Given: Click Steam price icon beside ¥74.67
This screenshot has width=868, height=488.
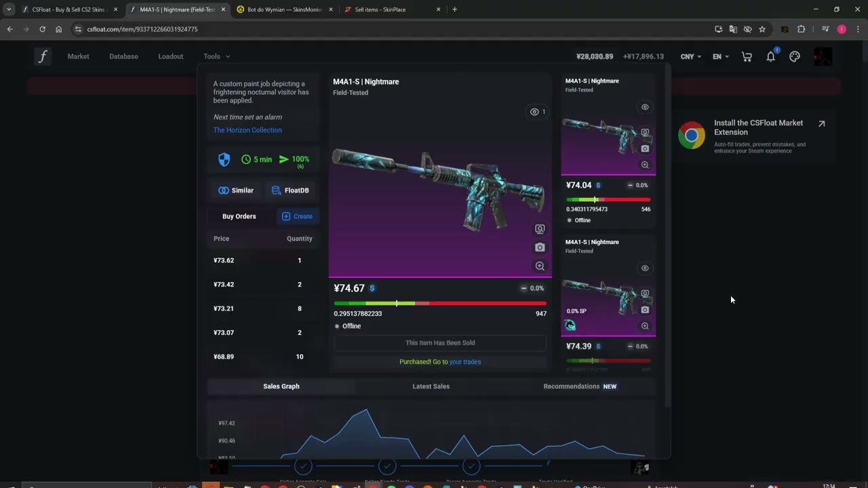Looking at the screenshot, I should (x=372, y=288).
